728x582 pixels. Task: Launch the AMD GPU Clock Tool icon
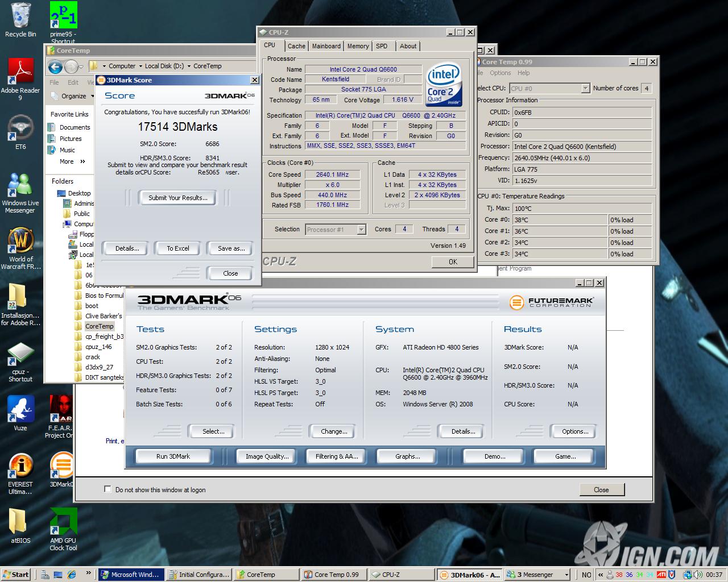63,529
